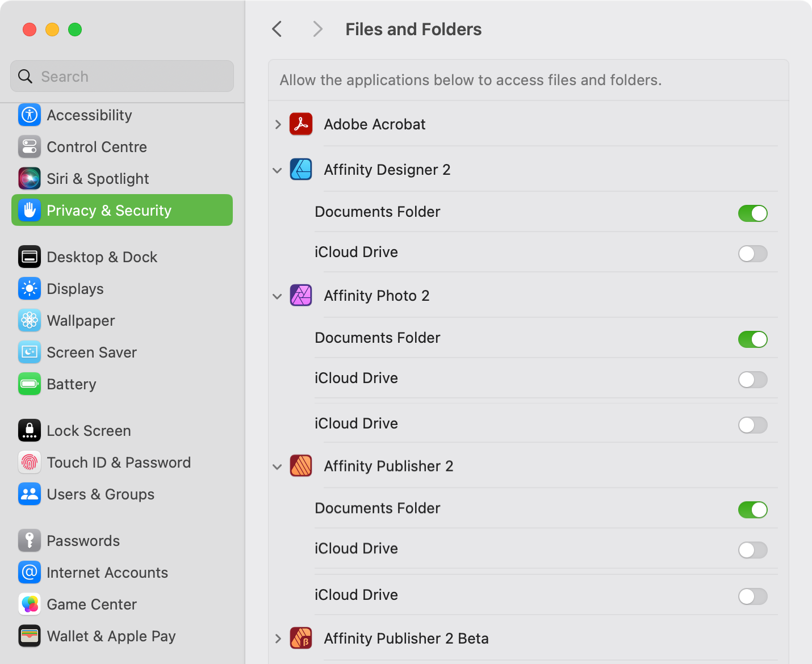
Task: Enable iCloud Drive for Affinity Designer 2
Action: point(752,254)
